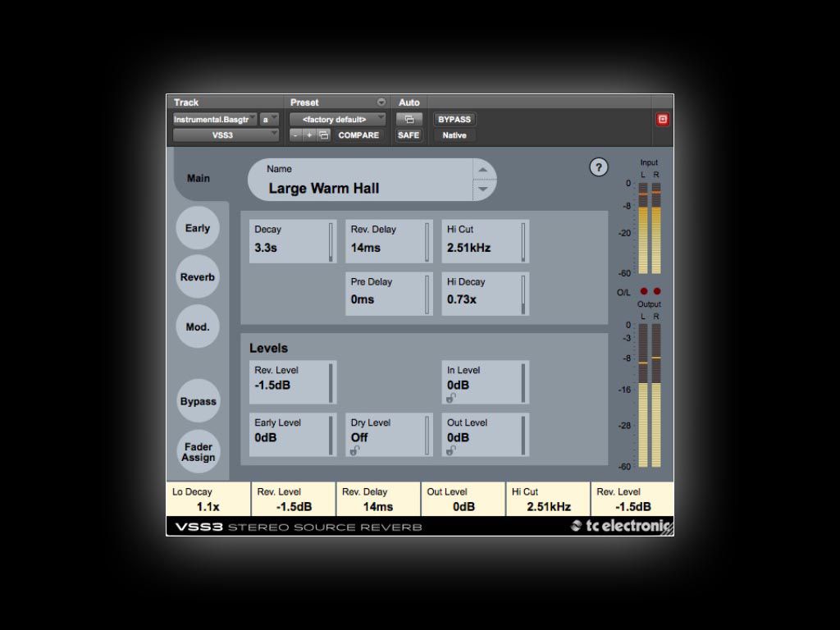The height and width of the screenshot is (630, 840).
Task: Open the Preset menu arrow
Action: coord(381,103)
